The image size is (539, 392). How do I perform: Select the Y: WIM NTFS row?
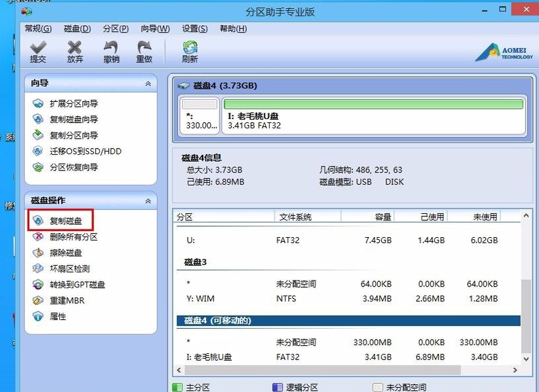pyautogui.click(x=349, y=298)
